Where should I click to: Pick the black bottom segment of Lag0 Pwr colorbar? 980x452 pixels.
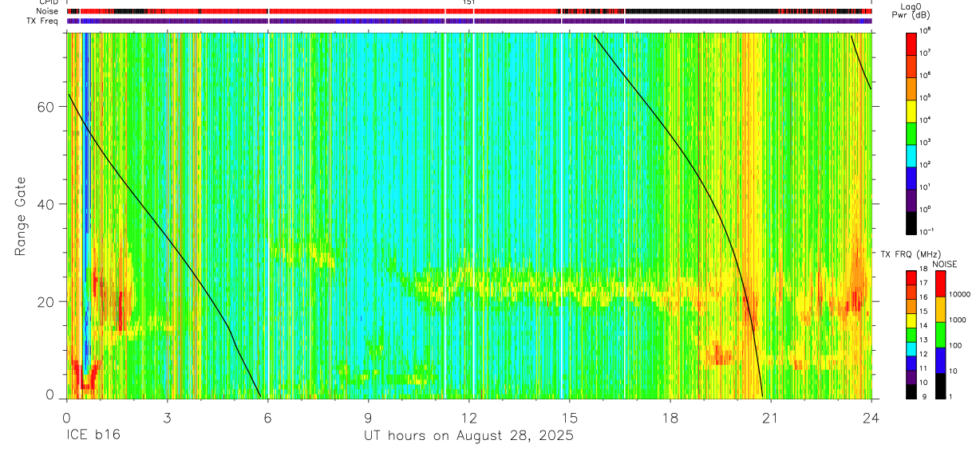click(x=911, y=222)
